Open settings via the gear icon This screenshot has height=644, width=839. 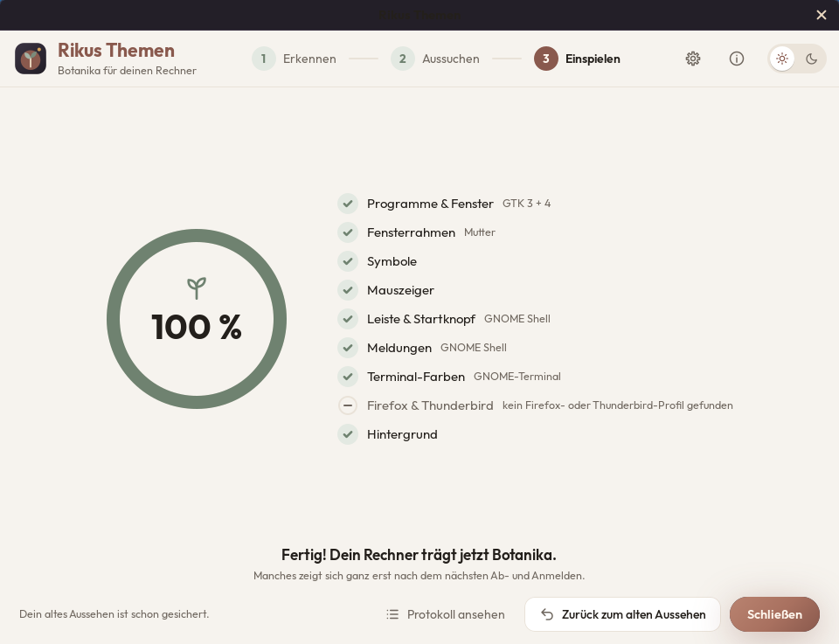[693, 59]
